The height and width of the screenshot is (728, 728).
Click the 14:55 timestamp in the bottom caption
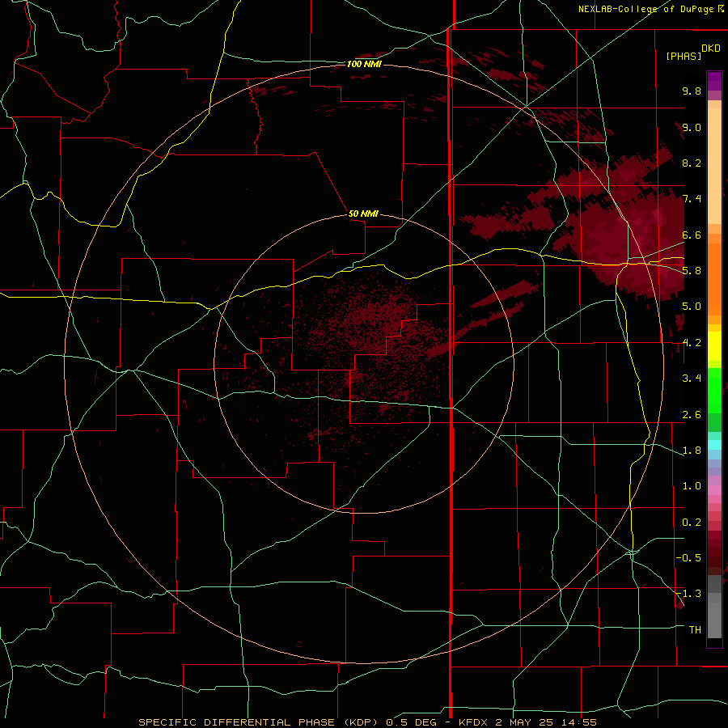click(581, 722)
